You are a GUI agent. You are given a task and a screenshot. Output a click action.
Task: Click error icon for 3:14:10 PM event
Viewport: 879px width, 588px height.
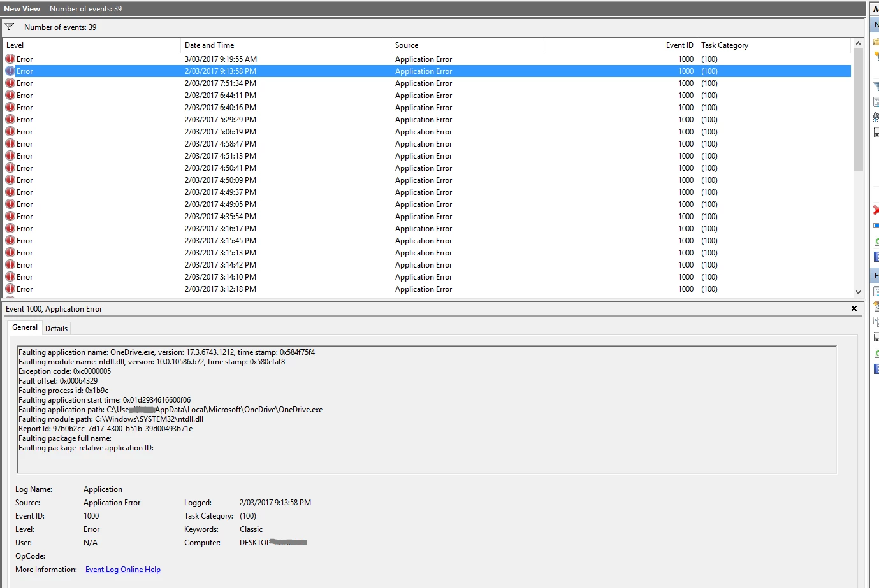point(10,276)
